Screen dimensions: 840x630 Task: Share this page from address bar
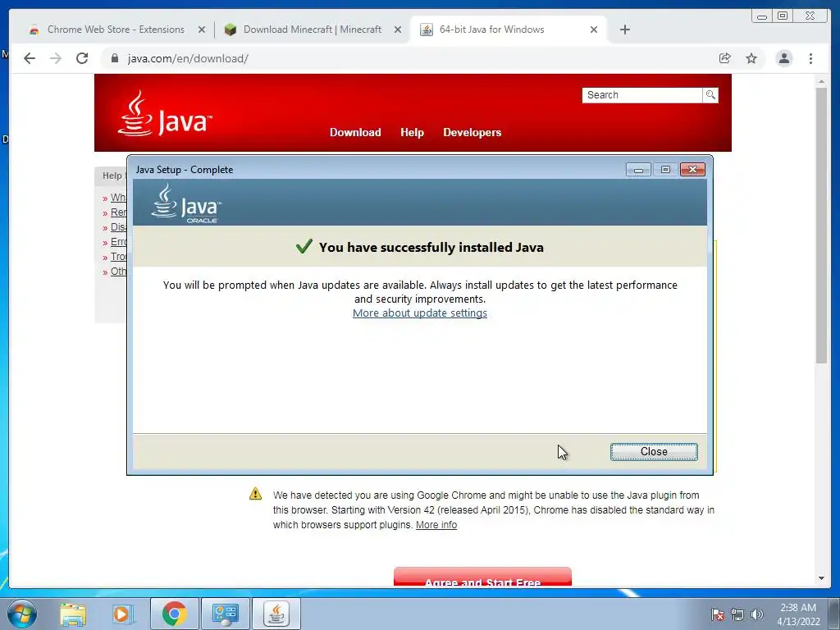click(724, 58)
